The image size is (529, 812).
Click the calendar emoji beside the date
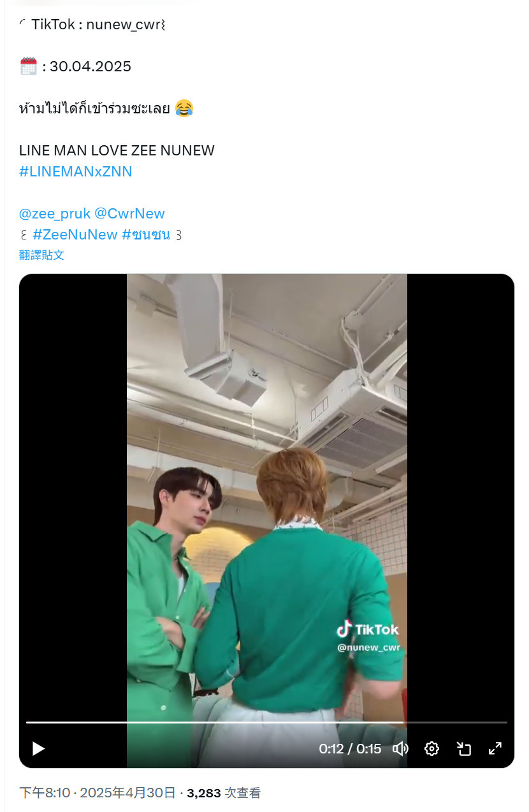[29, 66]
